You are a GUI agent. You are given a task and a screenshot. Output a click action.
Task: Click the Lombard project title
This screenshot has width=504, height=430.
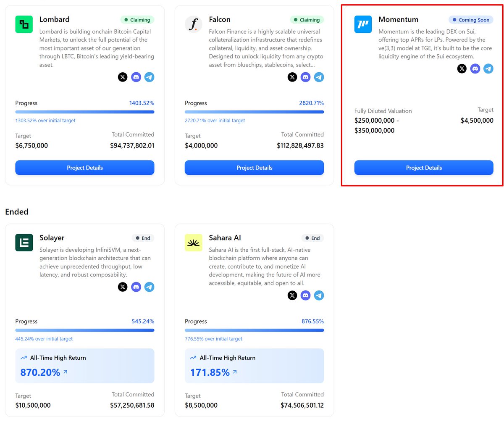[55, 19]
